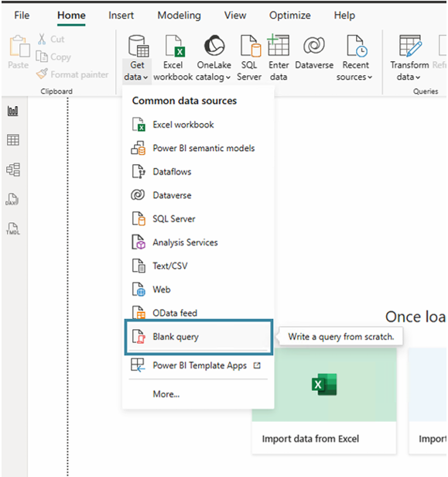Open Power BI Template Apps link

click(198, 365)
